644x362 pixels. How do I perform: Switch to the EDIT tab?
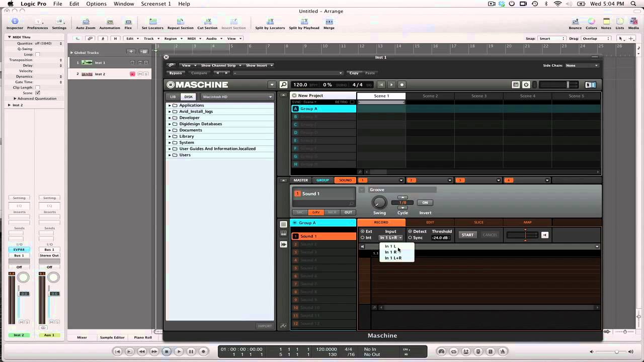pyautogui.click(x=430, y=222)
